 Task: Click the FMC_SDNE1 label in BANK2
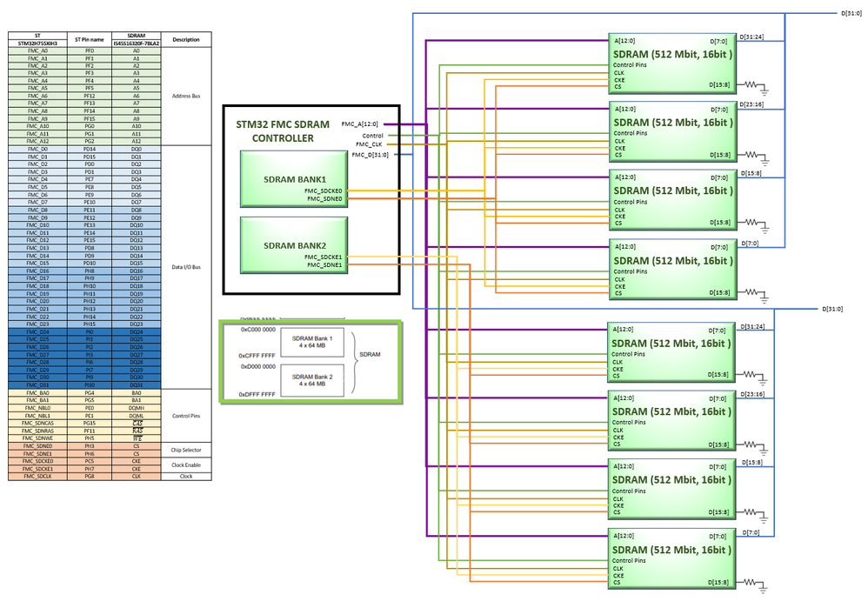click(x=325, y=264)
